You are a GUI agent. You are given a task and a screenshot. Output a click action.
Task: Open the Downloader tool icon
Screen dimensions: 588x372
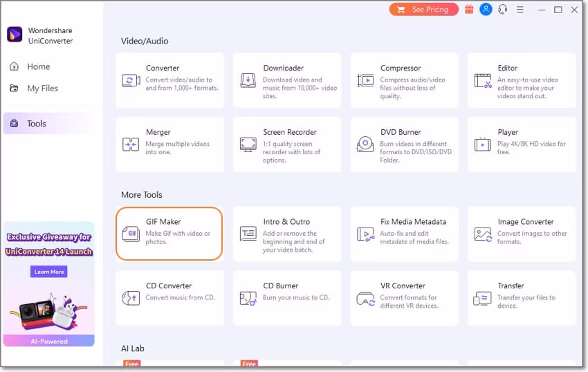click(248, 80)
